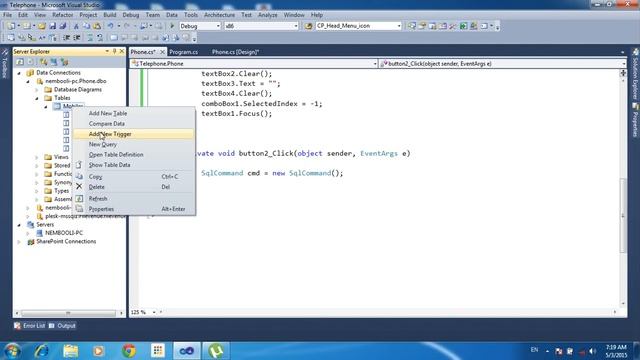This screenshot has width=640, height=360.
Task: Click Connect to Database icon in Server Explorer
Action: (x=44, y=62)
